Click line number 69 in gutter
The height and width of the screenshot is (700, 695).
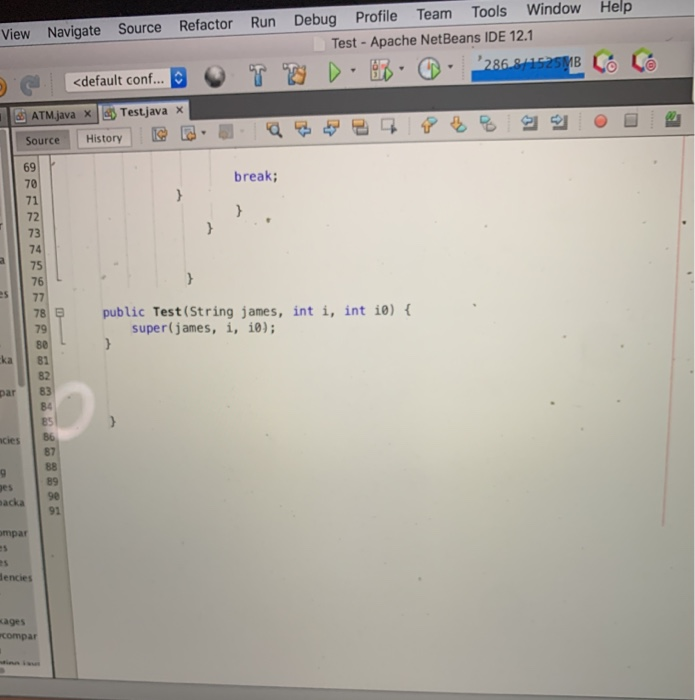(x=29, y=167)
